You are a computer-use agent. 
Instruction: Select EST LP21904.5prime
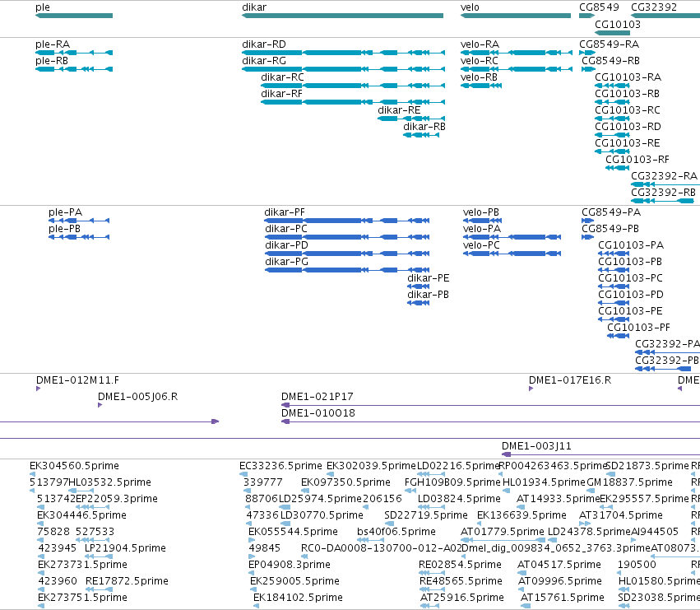125,548
